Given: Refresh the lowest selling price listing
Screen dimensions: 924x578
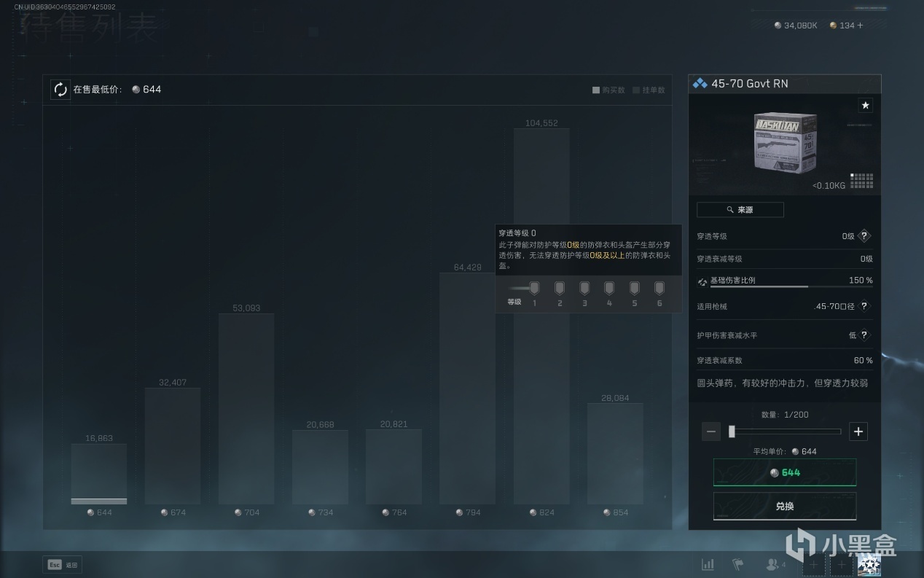Looking at the screenshot, I should point(60,90).
